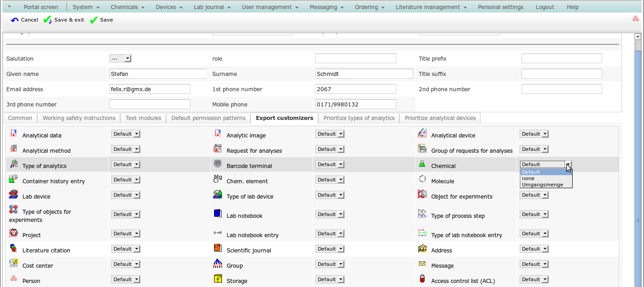The height and width of the screenshot is (287, 644).
Task: Switch to the Working safety instructions tab
Action: (79, 118)
